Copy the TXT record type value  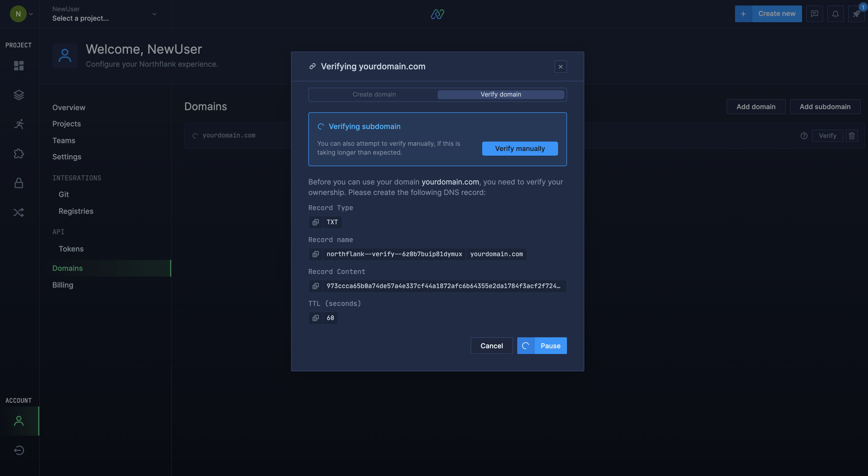coord(315,222)
